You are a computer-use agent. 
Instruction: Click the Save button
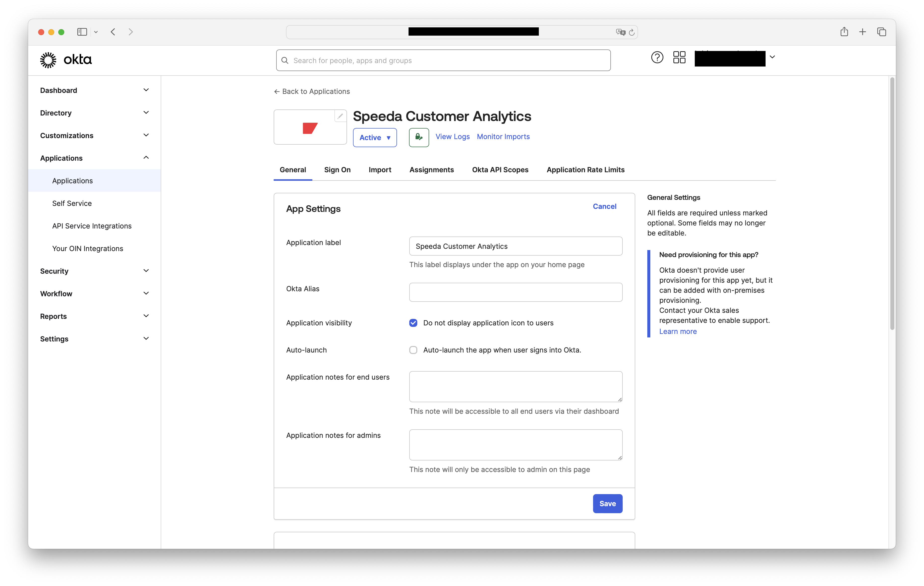point(607,503)
